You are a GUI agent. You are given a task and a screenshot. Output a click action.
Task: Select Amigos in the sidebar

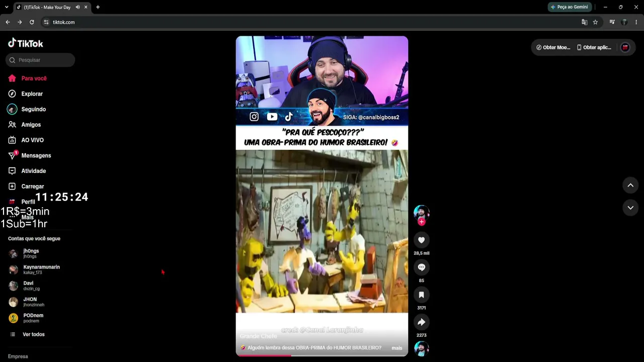click(31, 125)
